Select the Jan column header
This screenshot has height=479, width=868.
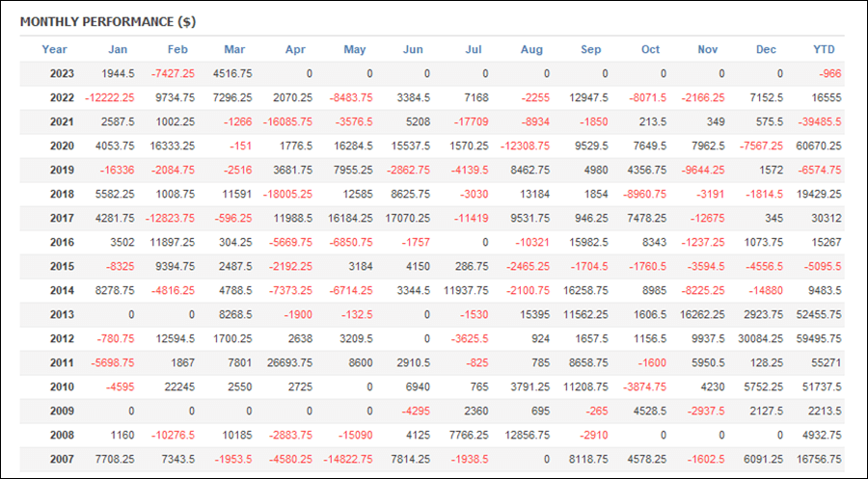coord(118,49)
